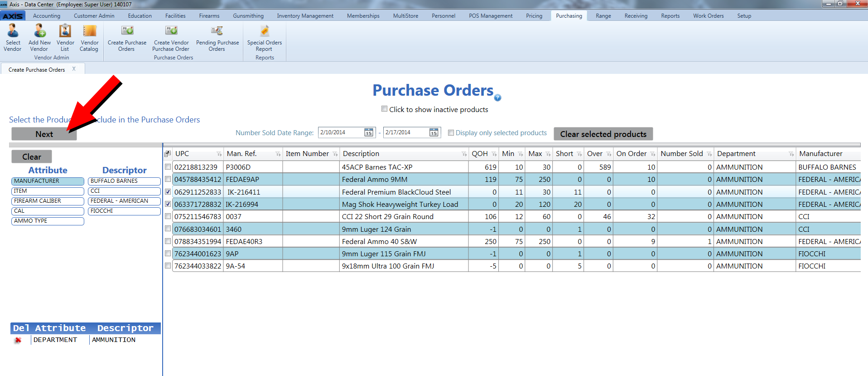868x376 pixels.
Task: Select the AMMO TYPE attribute
Action: click(x=48, y=221)
